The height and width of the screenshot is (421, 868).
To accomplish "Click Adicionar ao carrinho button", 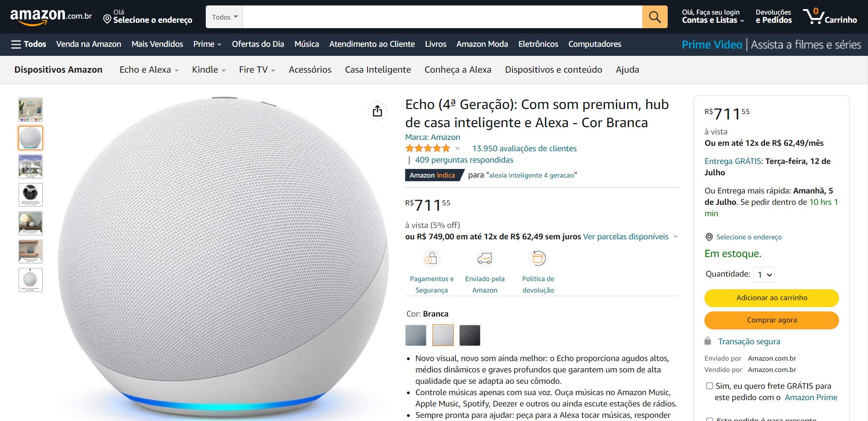I will [771, 298].
